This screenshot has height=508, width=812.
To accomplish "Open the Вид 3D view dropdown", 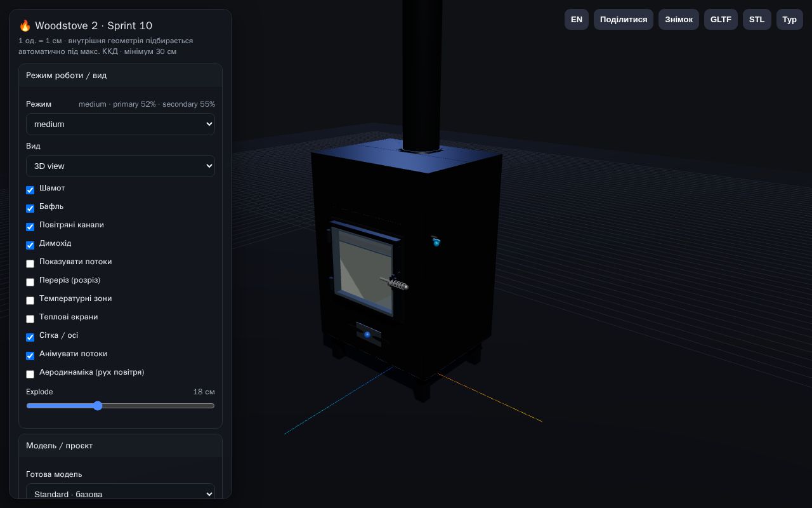I will click(x=121, y=166).
